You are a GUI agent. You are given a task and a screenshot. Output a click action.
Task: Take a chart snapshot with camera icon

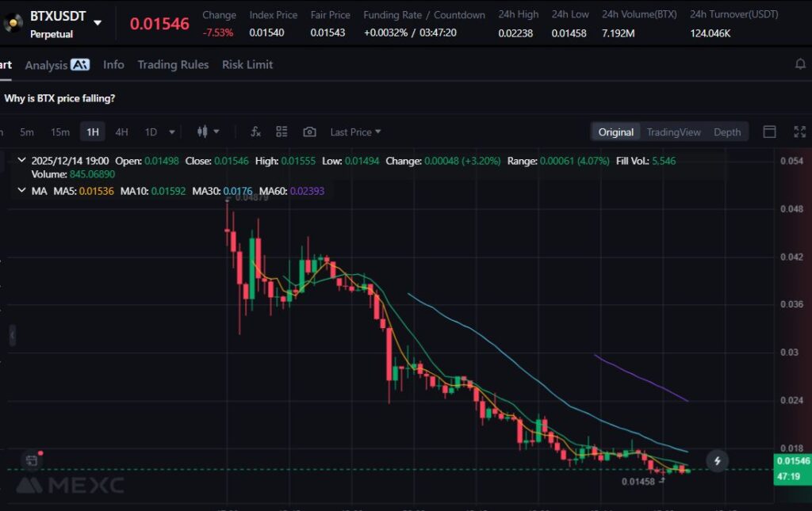pyautogui.click(x=309, y=132)
